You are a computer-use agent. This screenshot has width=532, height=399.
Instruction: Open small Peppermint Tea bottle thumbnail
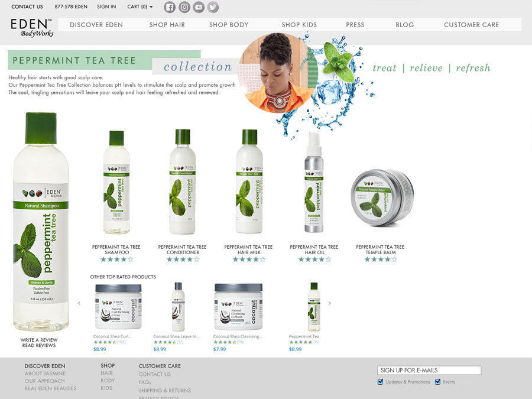coord(314,307)
